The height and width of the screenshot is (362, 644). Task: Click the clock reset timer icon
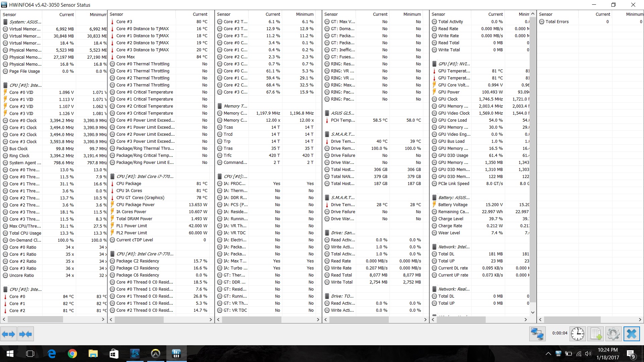(x=578, y=334)
